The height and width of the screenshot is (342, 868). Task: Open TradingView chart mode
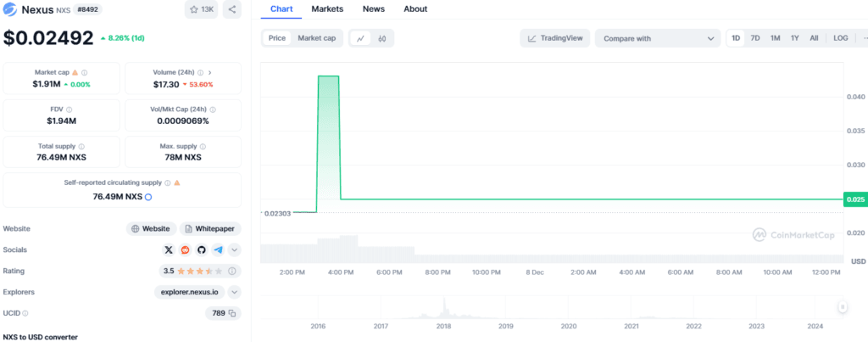[x=555, y=38]
